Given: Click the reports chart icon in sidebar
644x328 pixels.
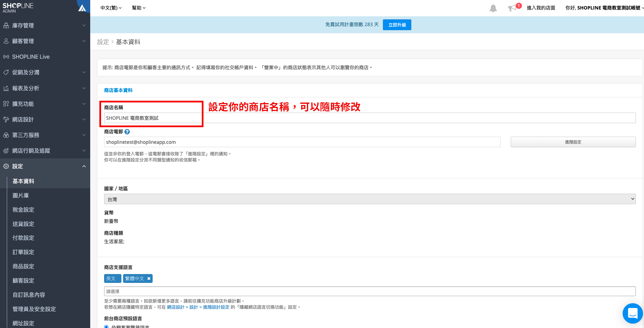Looking at the screenshot, I should pos(6,88).
